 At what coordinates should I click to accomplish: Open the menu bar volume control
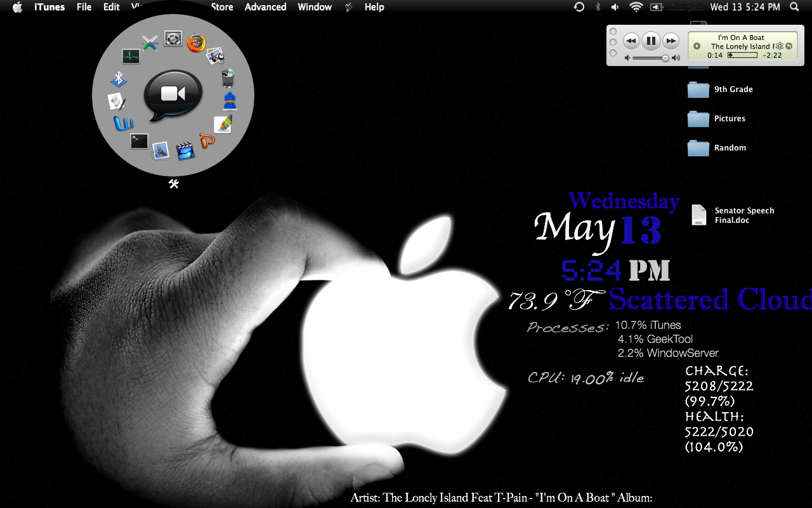click(x=615, y=7)
